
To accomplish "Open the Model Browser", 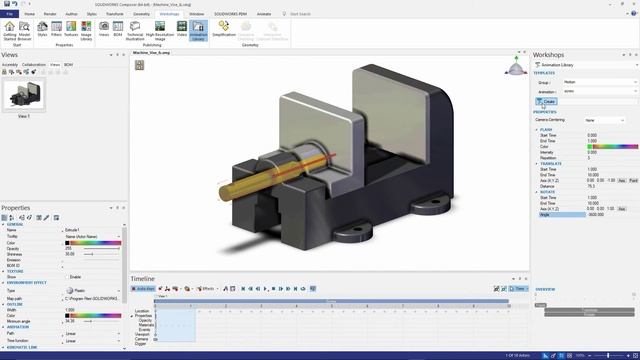I will [x=24, y=31].
